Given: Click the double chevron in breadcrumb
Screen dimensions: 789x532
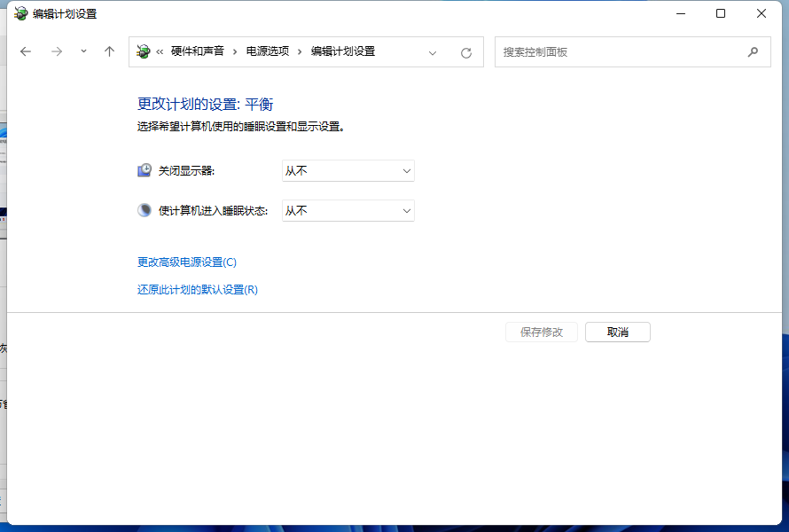Looking at the screenshot, I should pyautogui.click(x=160, y=51).
